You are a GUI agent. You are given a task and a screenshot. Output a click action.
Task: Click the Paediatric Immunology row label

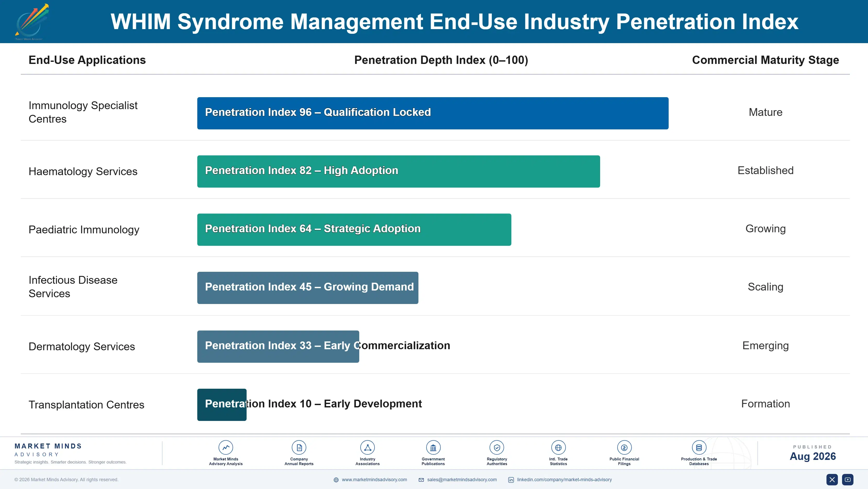pos(84,230)
